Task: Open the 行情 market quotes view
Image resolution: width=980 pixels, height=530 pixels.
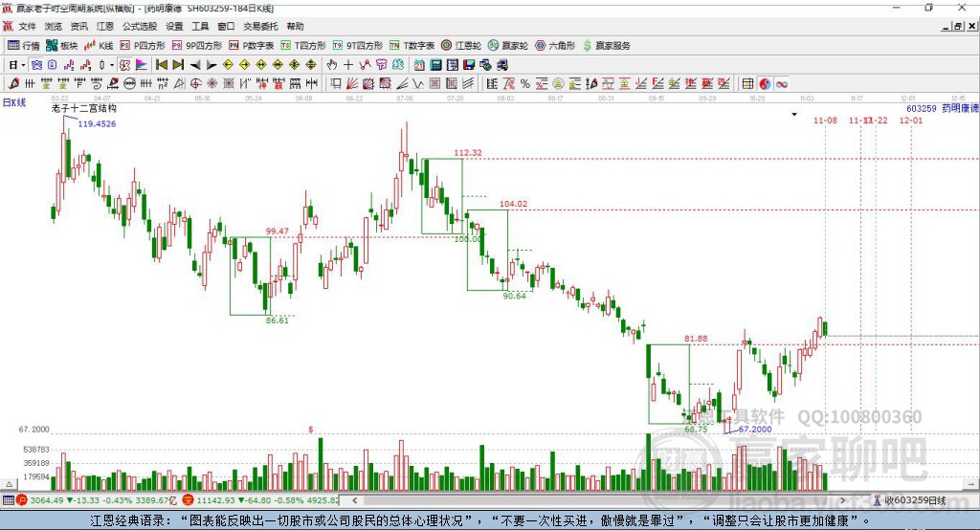Action: pos(23,46)
